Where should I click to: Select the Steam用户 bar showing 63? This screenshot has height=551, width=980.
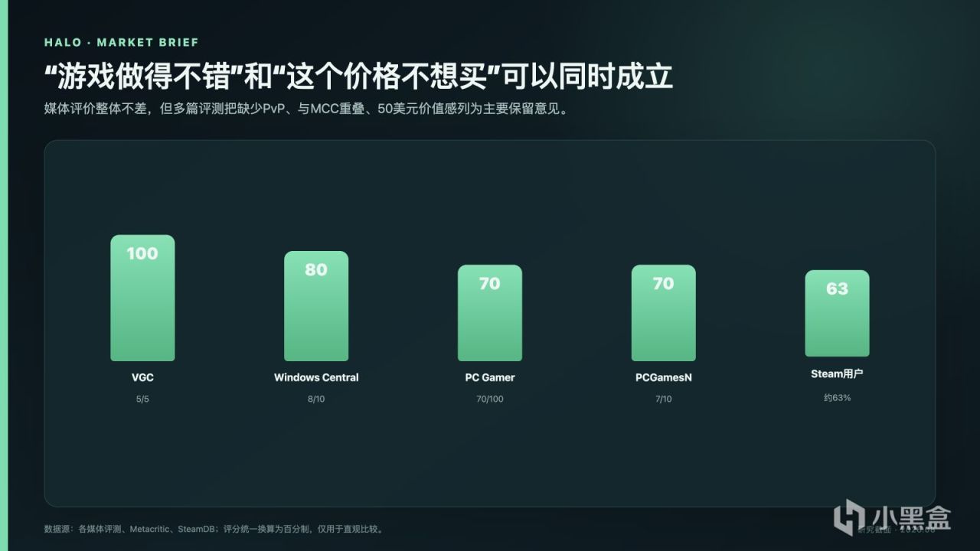coord(837,314)
